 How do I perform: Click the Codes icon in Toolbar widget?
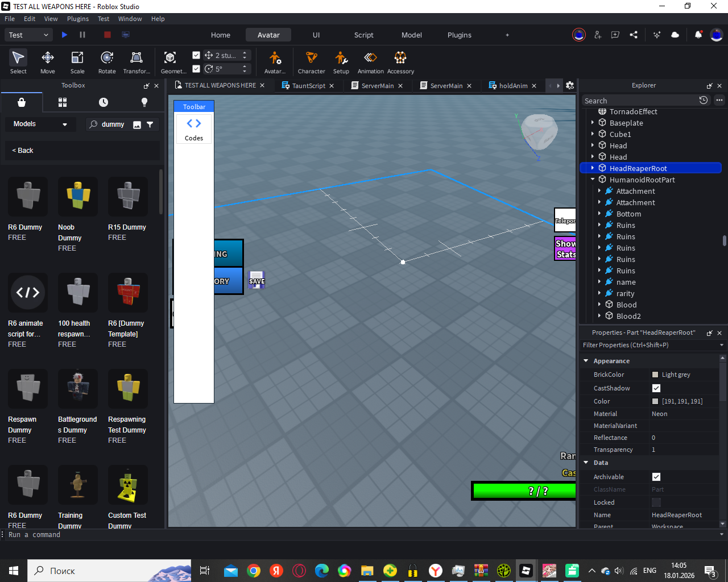point(194,128)
